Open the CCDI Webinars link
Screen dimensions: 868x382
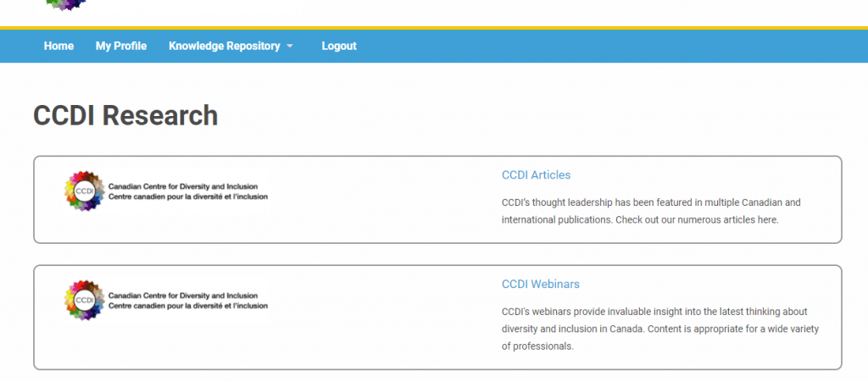(540, 284)
